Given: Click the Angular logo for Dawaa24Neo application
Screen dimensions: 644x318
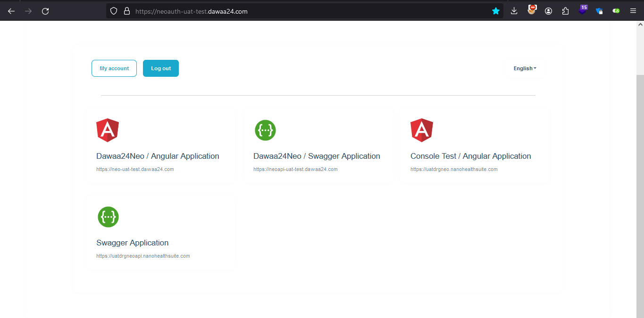Looking at the screenshot, I should click(108, 130).
